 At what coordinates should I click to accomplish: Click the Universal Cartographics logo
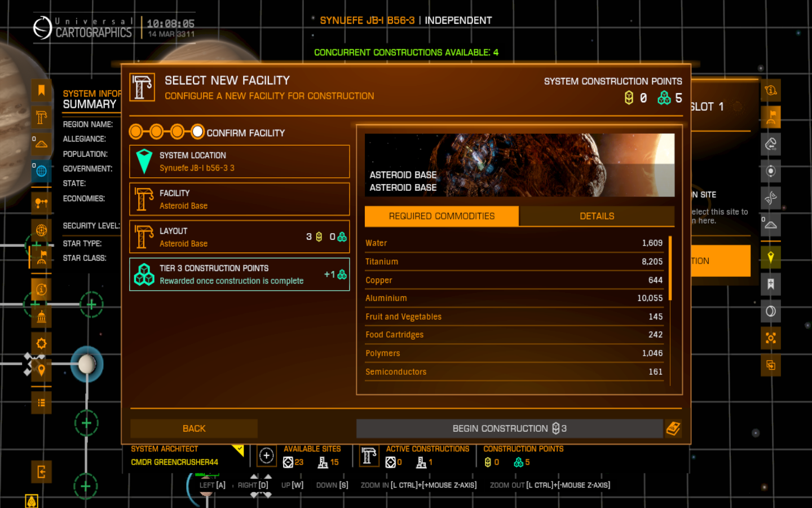point(82,27)
